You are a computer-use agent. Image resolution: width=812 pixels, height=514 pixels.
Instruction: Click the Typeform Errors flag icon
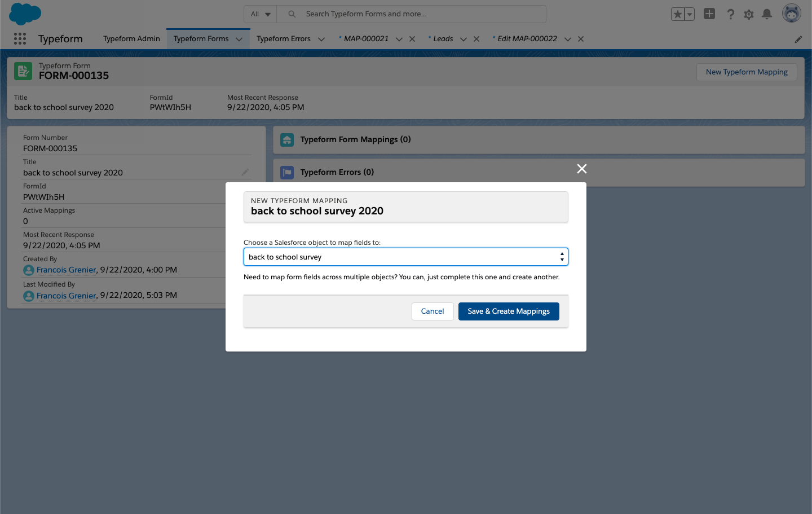tap(287, 172)
